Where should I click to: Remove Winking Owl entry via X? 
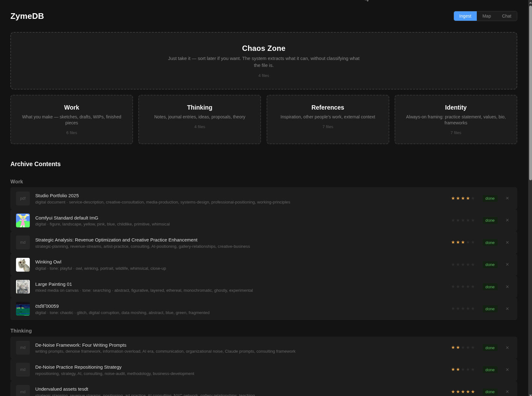pos(507,264)
